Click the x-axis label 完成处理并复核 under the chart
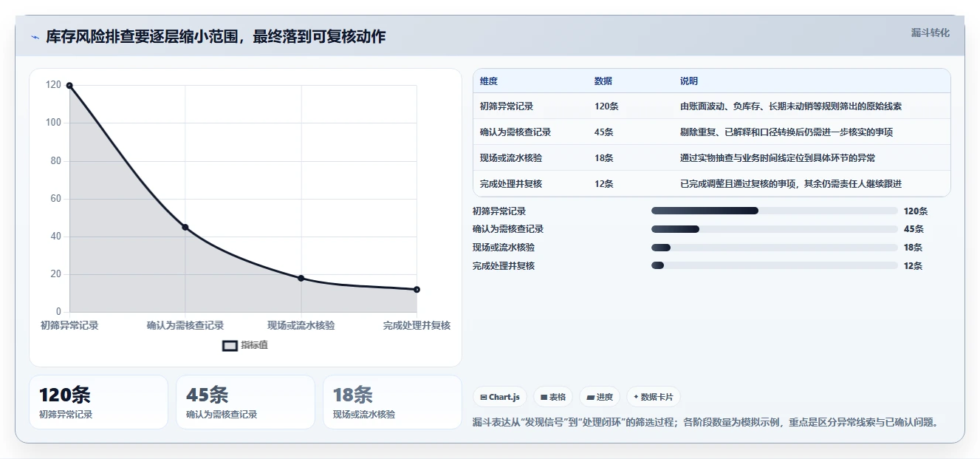Image resolution: width=980 pixels, height=459 pixels. point(417,325)
